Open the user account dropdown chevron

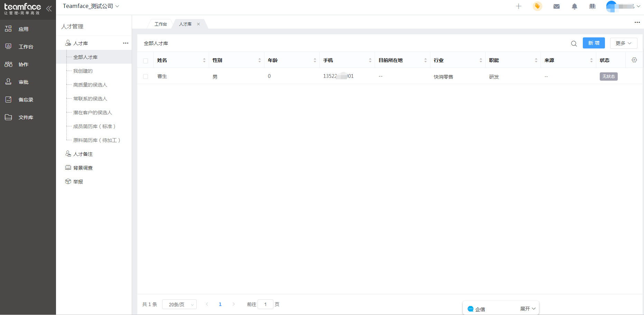pos(638,6)
